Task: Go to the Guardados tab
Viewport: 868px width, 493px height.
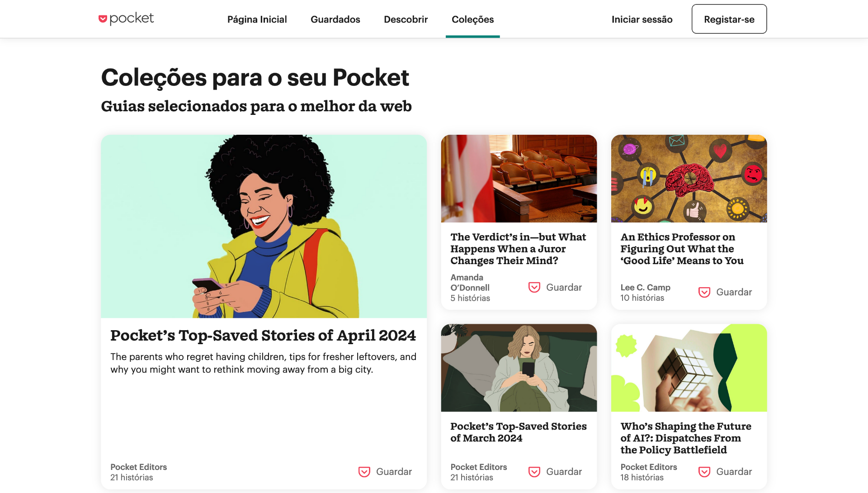Action: click(x=335, y=19)
